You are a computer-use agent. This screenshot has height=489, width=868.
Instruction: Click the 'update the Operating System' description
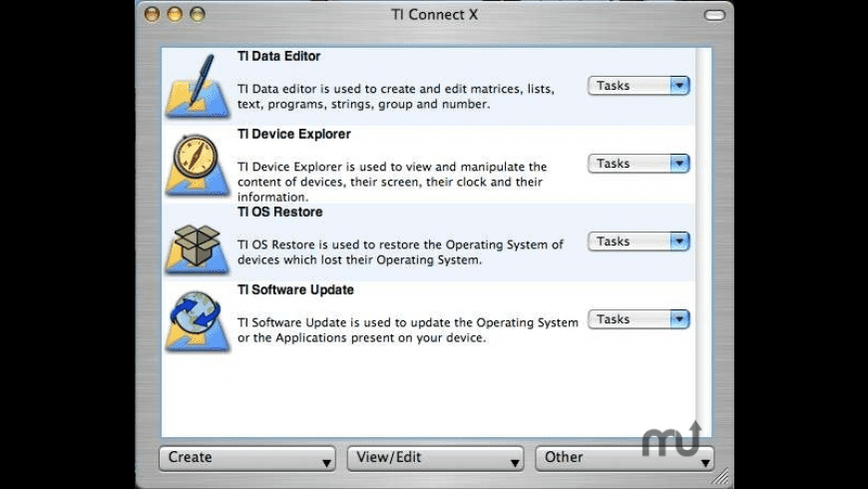[408, 330]
